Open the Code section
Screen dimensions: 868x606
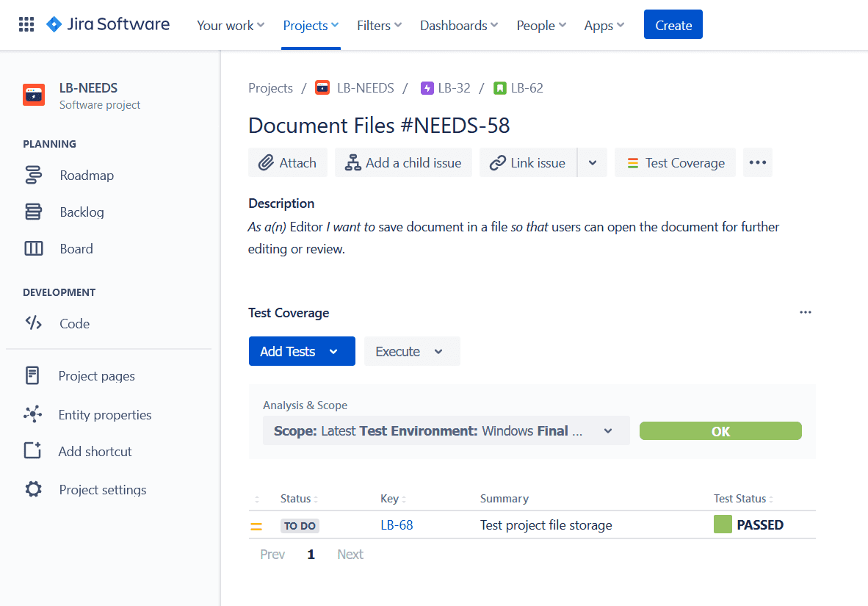coord(74,324)
